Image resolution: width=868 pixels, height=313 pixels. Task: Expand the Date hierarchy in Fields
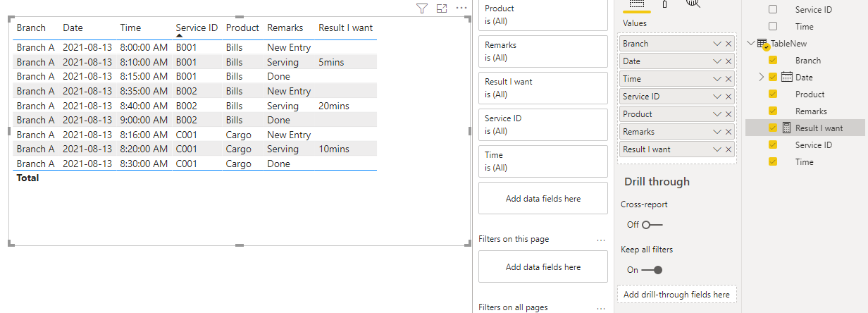pos(761,78)
